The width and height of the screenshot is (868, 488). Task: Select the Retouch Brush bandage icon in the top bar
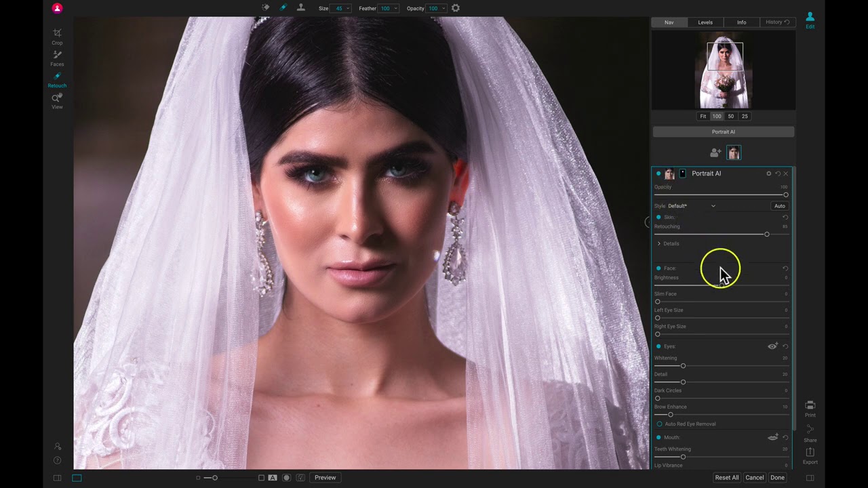coord(283,8)
